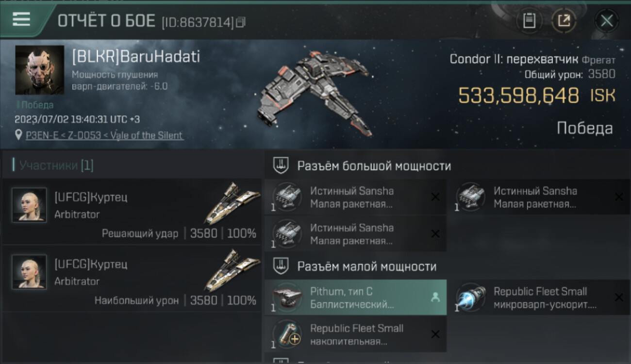Screen dimensions: 631x364
Task: Click the person icon on Pithum module
Action: (x=435, y=298)
